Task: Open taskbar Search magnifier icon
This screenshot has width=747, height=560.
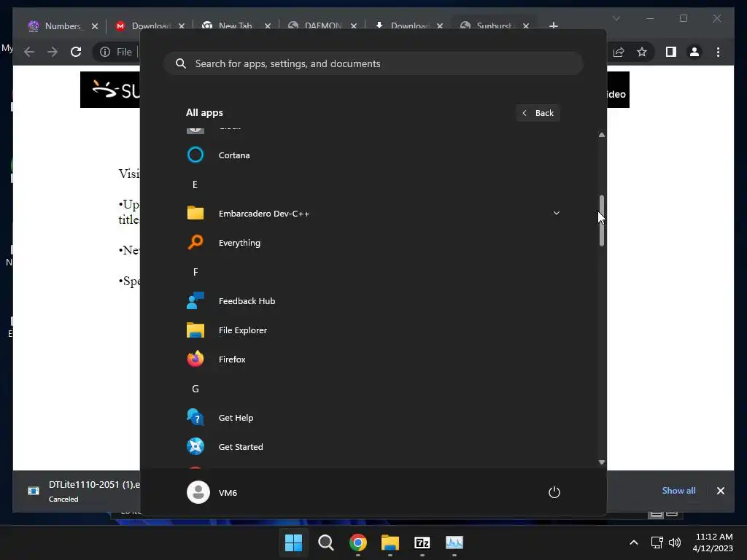Action: [326, 542]
